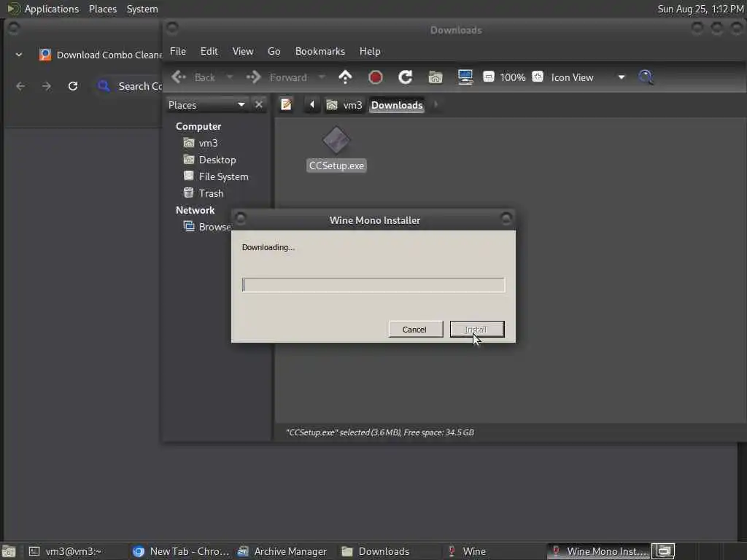Open the File menu

pos(178,52)
